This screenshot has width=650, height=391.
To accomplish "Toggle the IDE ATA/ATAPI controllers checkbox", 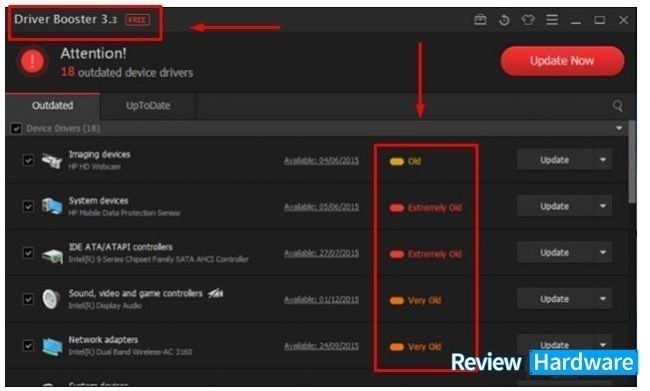I will pyautogui.click(x=28, y=253).
